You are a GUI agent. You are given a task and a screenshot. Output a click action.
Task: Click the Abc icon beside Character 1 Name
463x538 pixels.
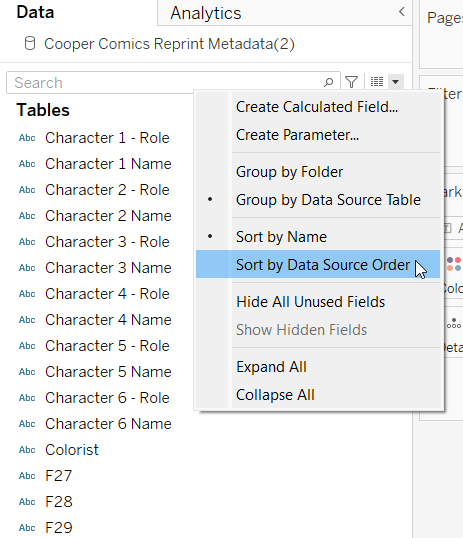[x=27, y=164]
